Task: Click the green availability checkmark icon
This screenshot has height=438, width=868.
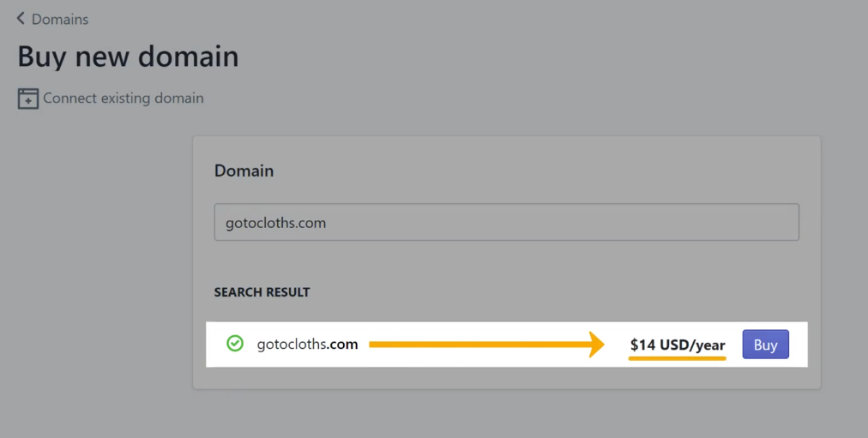Action: click(x=235, y=344)
